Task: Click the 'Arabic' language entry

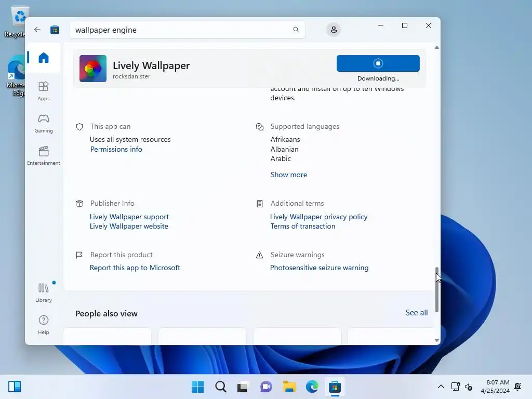Action: pyautogui.click(x=281, y=159)
